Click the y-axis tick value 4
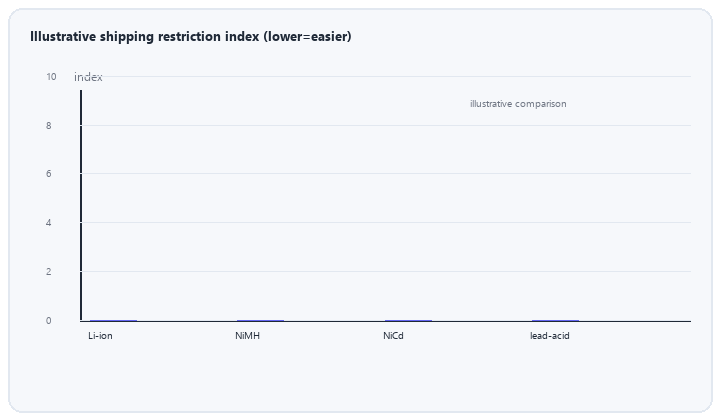 coord(49,223)
